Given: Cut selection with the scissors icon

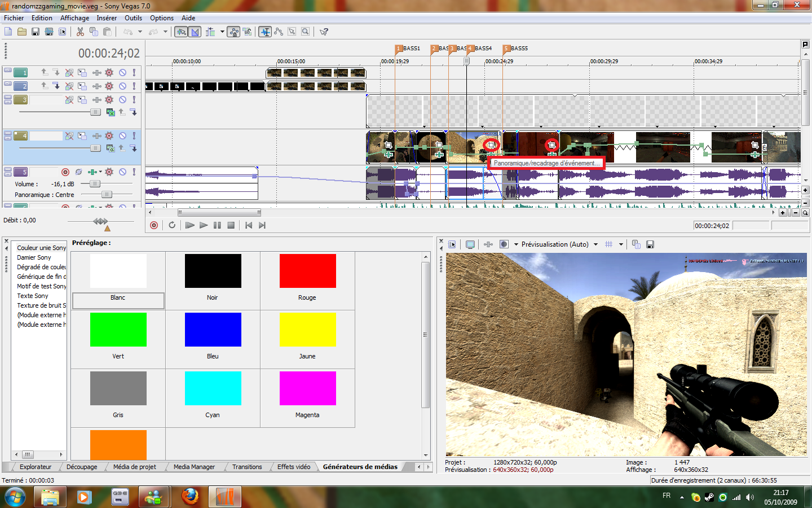Looking at the screenshot, I should (80, 32).
